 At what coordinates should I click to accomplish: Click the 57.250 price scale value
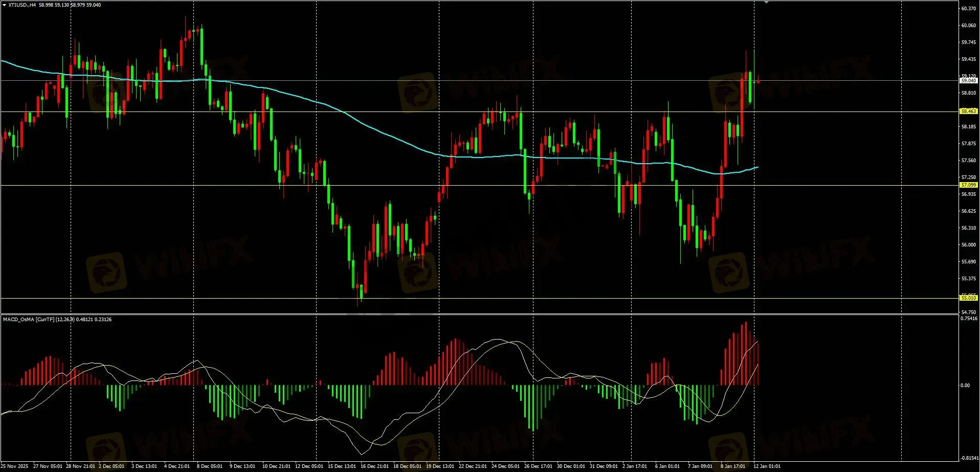969,177
